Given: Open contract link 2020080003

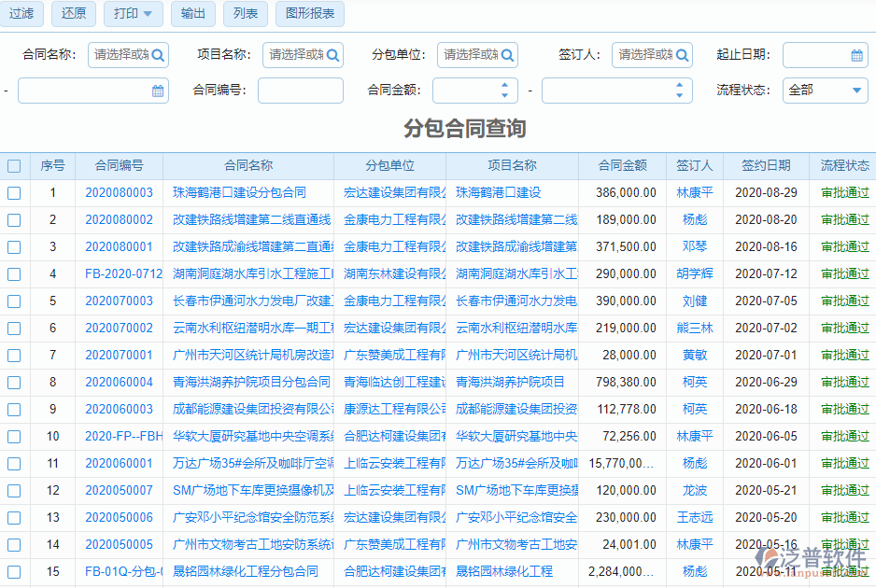Looking at the screenshot, I should coord(119,191).
